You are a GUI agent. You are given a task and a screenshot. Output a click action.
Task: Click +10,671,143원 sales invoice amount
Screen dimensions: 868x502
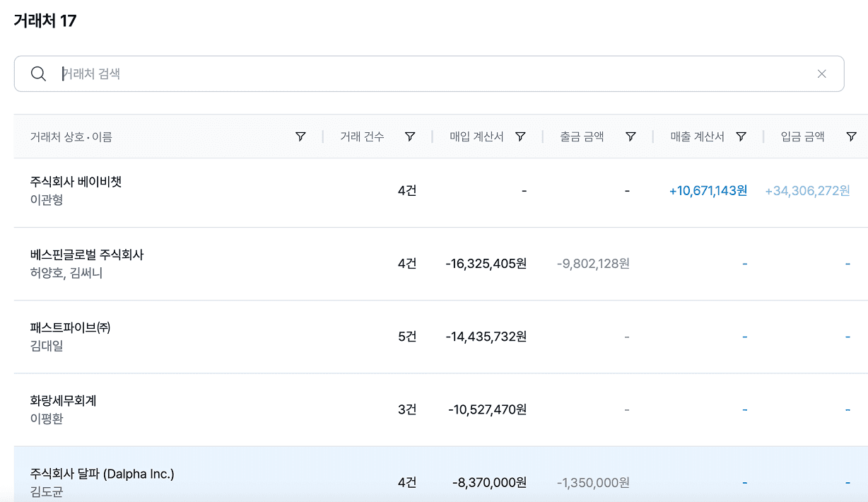(x=708, y=191)
